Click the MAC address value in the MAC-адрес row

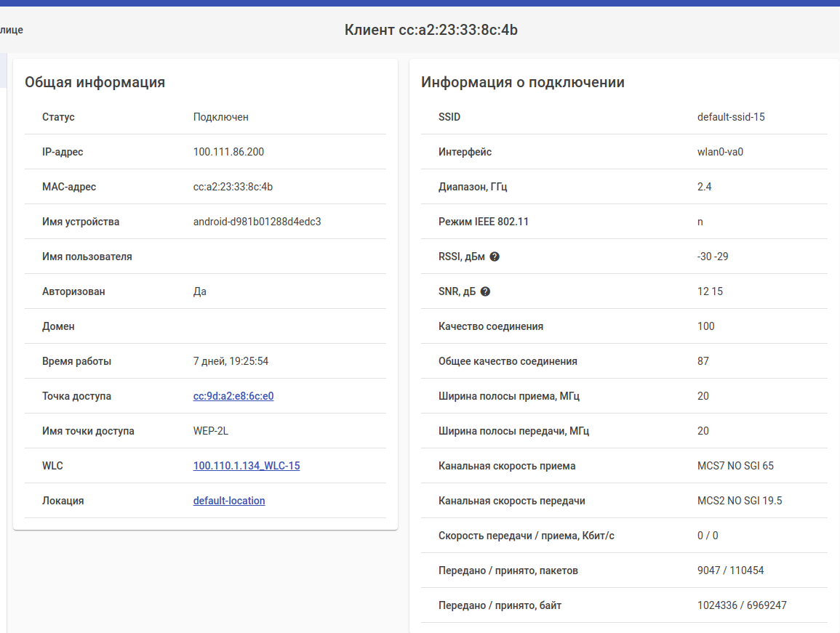(233, 187)
